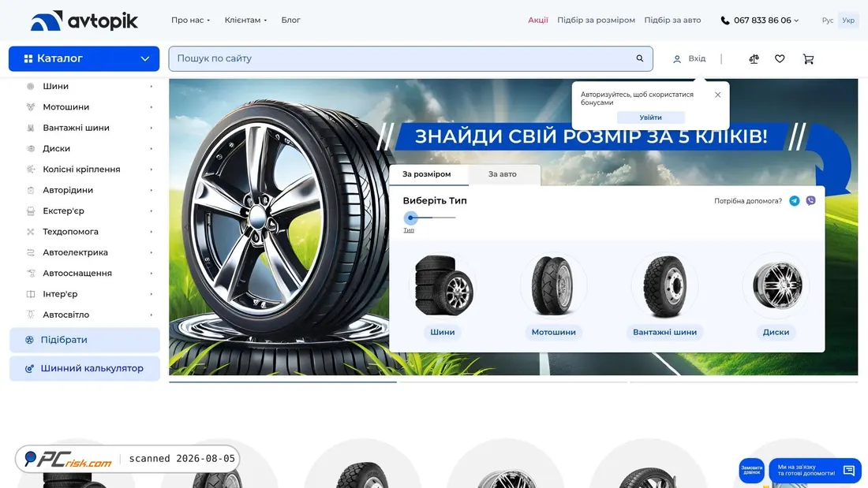Open the Акції promotions link
This screenshot has width=868, height=488.
[x=537, y=20]
